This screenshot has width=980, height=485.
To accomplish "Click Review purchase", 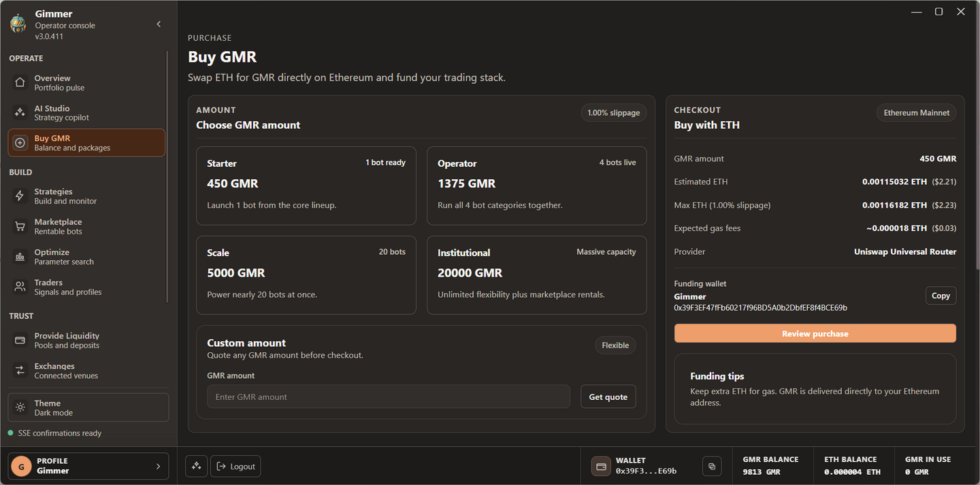I will pos(815,333).
